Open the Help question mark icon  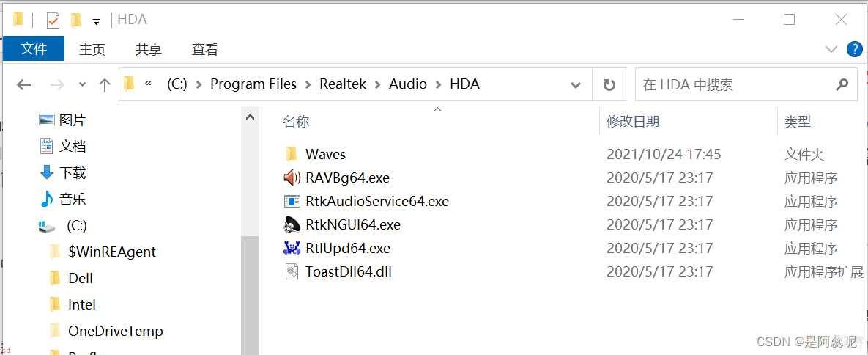(x=855, y=49)
